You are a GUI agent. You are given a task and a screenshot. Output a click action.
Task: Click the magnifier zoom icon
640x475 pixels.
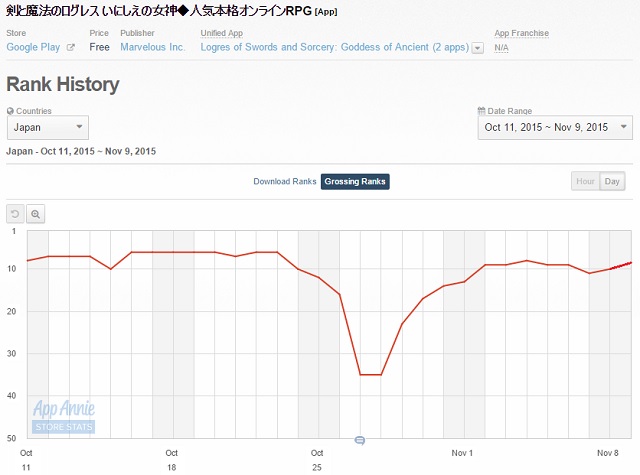tap(36, 214)
